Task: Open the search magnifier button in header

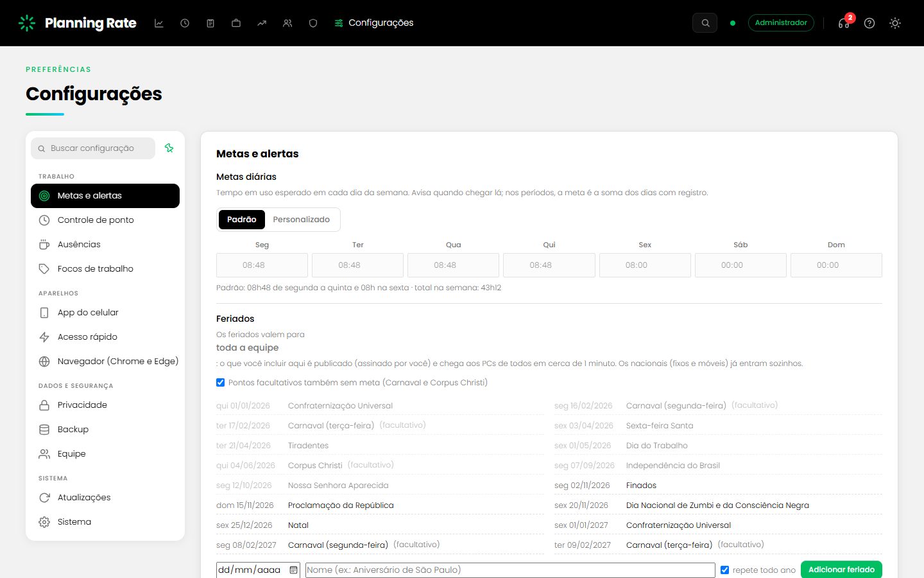Action: click(705, 23)
